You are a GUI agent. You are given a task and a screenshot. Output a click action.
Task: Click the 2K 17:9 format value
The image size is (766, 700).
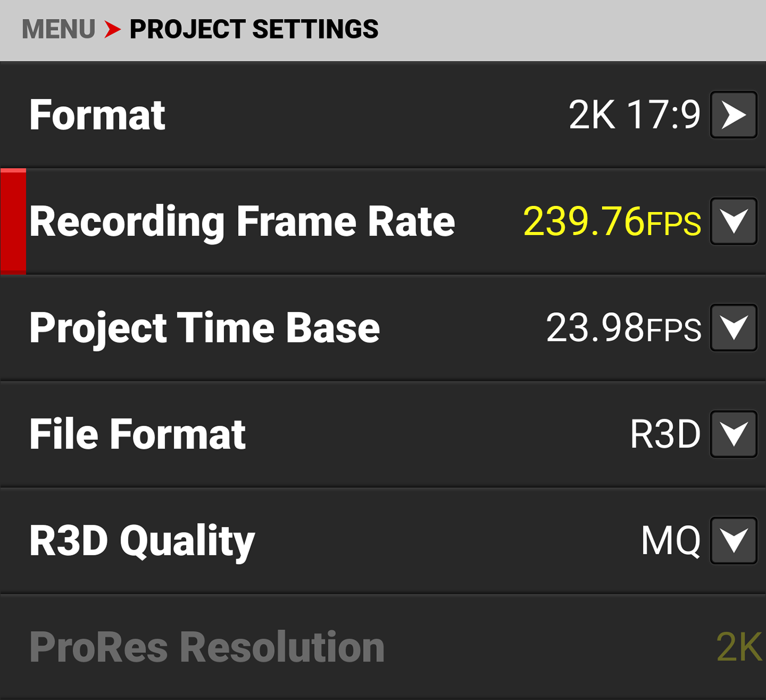(634, 115)
